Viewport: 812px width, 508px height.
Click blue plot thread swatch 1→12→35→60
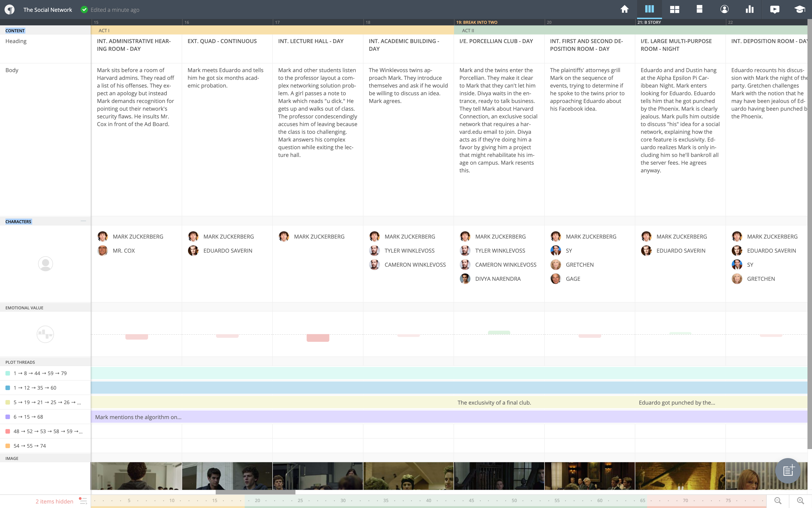(8, 388)
